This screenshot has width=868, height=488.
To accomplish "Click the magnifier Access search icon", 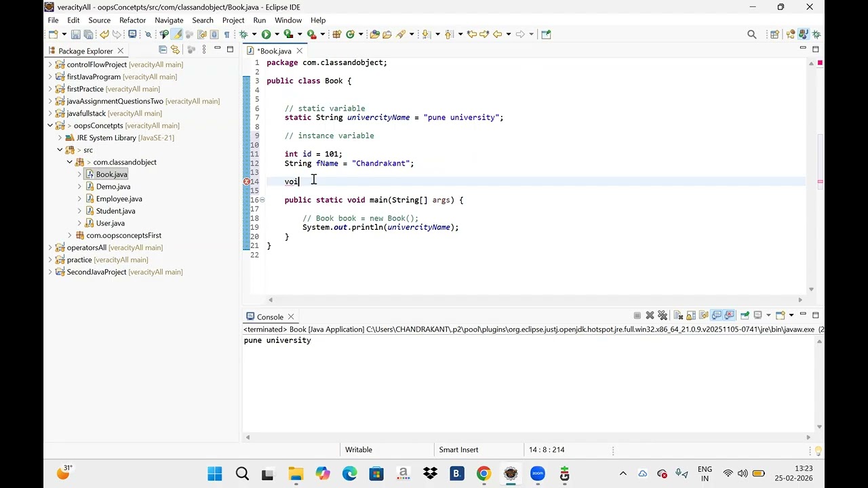I will tap(751, 34).
